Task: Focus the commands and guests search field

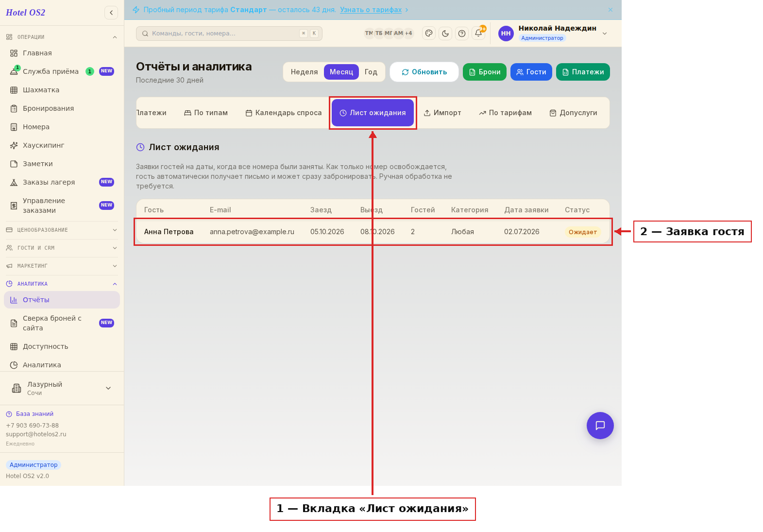Action: pos(229,34)
